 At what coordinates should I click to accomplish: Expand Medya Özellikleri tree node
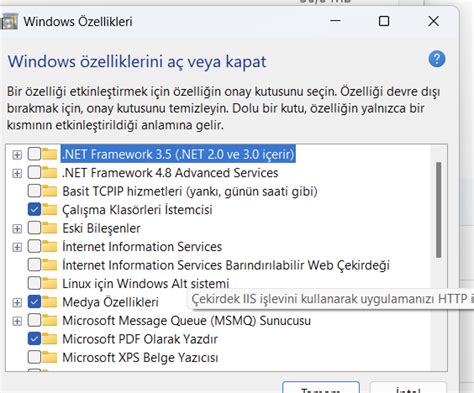(17, 303)
